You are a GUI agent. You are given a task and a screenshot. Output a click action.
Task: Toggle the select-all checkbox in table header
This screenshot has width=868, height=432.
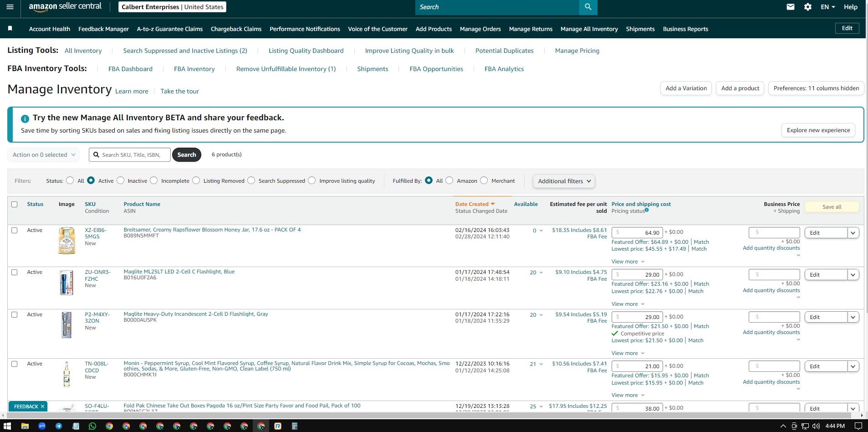pyautogui.click(x=15, y=204)
